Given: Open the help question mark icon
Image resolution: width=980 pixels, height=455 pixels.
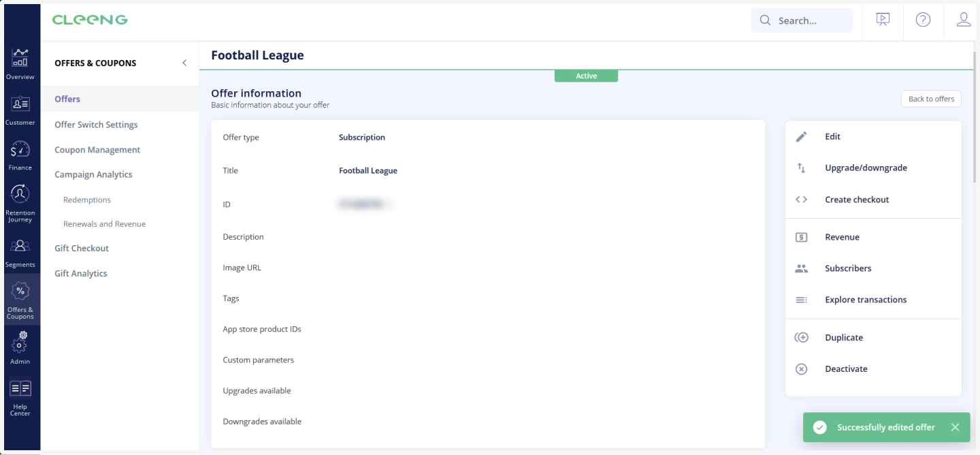Looking at the screenshot, I should (923, 20).
